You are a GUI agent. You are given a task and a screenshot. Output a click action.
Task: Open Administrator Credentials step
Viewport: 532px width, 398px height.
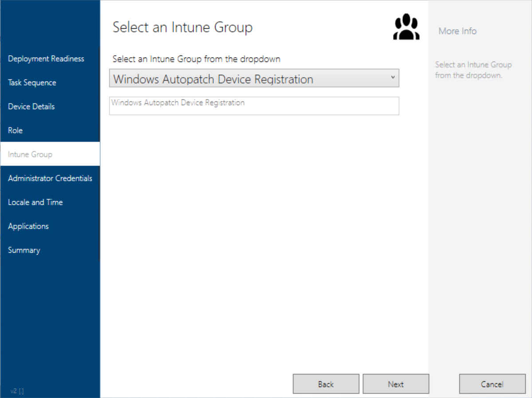point(50,178)
